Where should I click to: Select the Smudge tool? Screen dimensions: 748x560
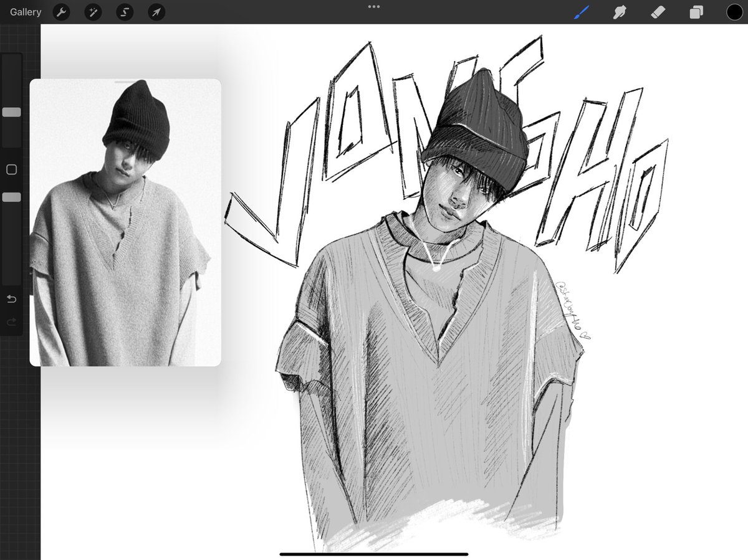[x=620, y=12]
